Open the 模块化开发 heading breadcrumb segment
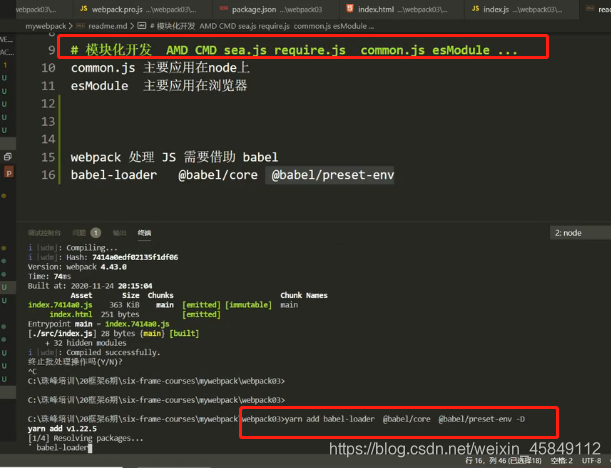 [262, 26]
